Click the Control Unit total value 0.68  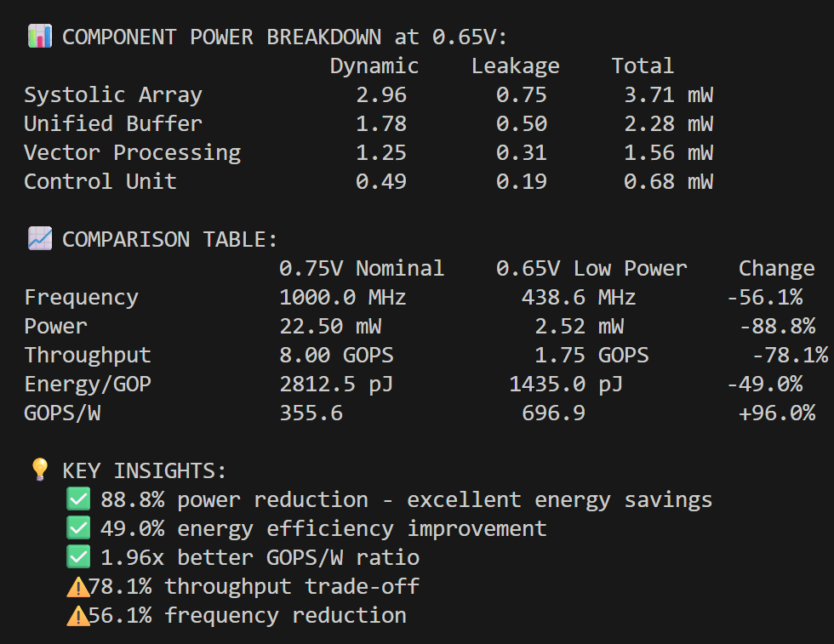pos(648,181)
